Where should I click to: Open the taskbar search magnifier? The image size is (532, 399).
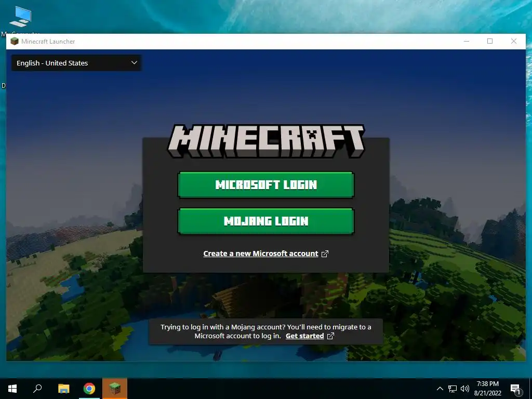pos(37,389)
